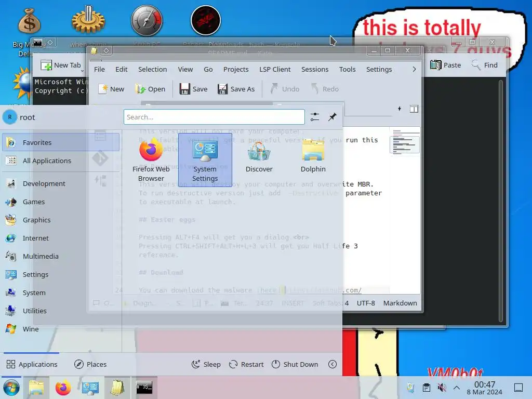532x399 pixels.
Task: Expand hidden system tray icons
Action: pyautogui.click(x=457, y=388)
